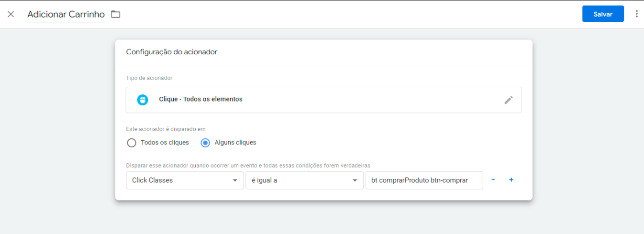Viewport: 644px width, 234px height.
Task: Click the blue mouse click trigger icon
Action: 142,100
